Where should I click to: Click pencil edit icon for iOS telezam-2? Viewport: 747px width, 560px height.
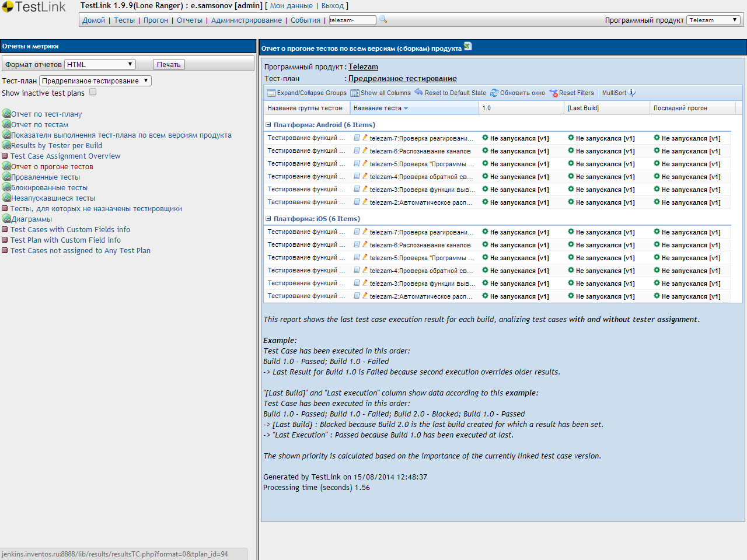[x=365, y=296]
